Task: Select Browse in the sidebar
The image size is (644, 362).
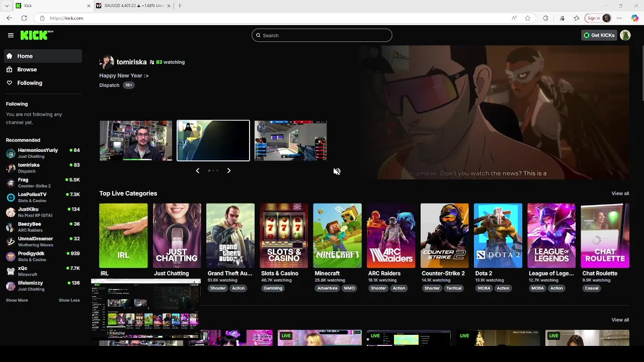Action: point(43,69)
